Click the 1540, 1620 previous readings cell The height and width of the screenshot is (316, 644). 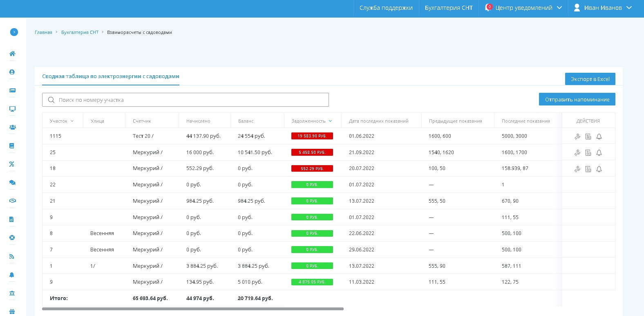[x=441, y=152]
